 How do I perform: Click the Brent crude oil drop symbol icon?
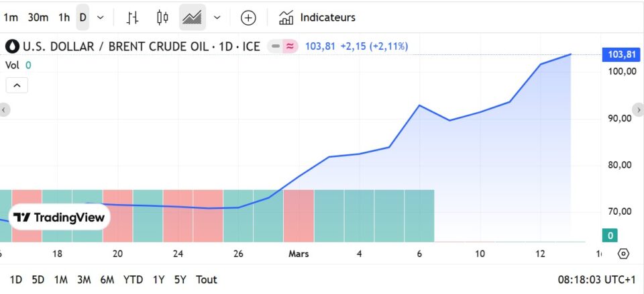(12, 46)
